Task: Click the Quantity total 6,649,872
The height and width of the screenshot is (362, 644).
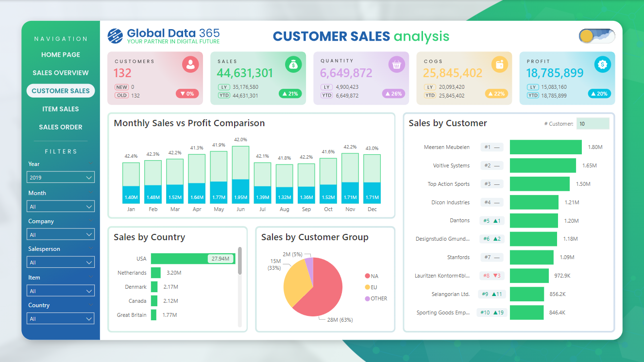Action: tap(346, 73)
